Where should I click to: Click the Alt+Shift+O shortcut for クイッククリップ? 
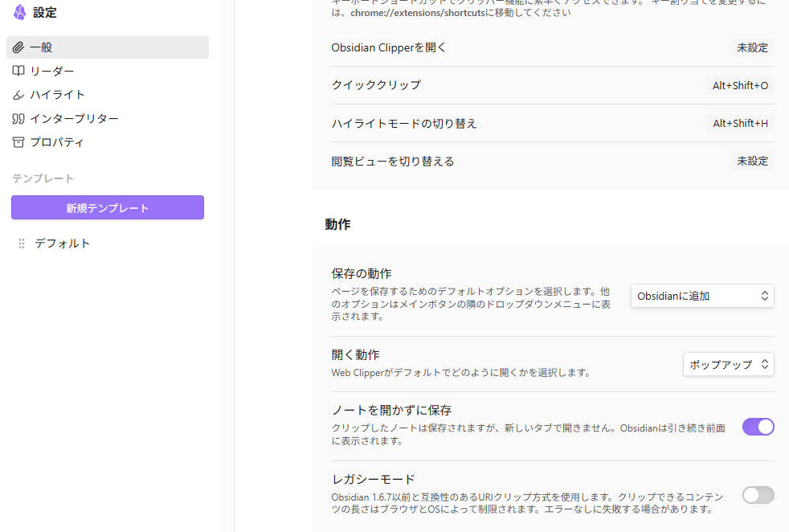pos(740,85)
